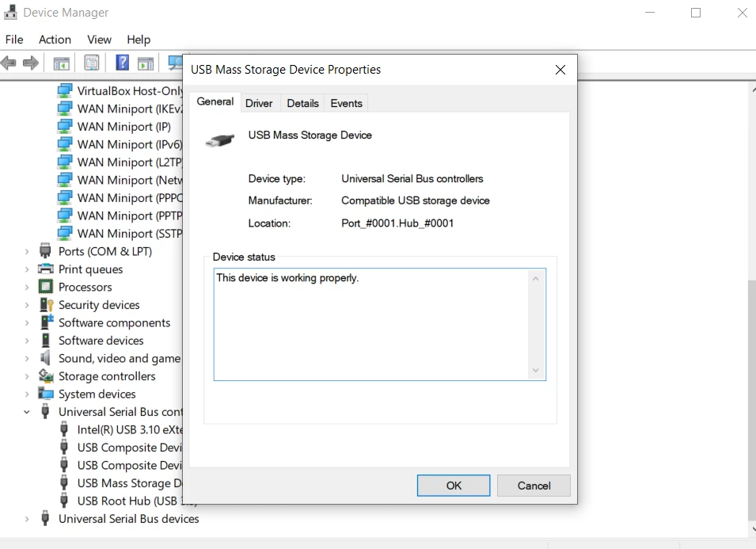Screen dimensions: 756x549
Task: Select the General tab
Action: point(215,101)
